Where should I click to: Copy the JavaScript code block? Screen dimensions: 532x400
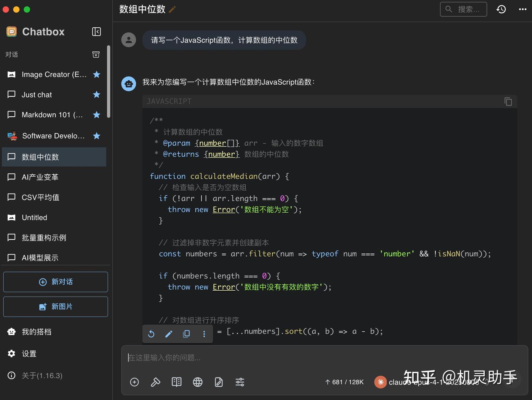click(508, 101)
